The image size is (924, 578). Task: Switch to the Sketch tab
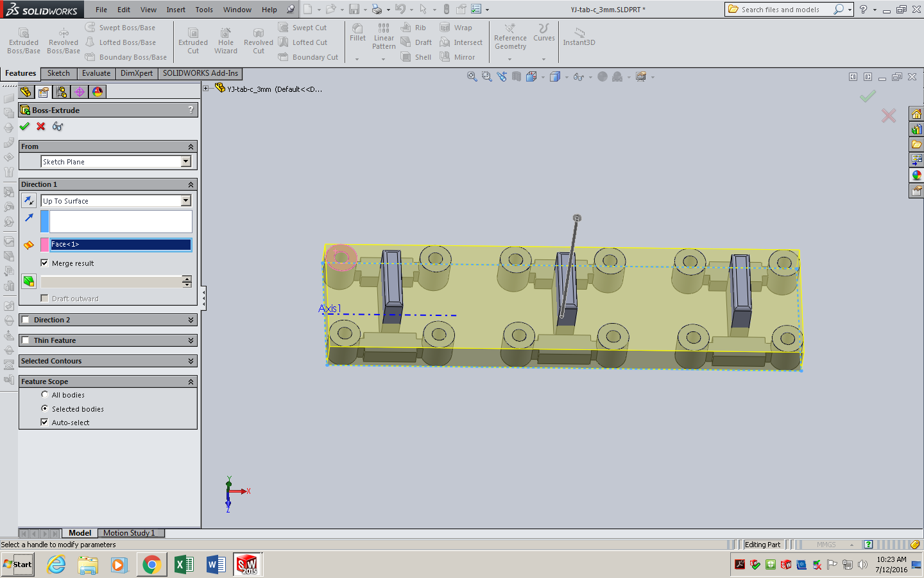click(58, 73)
